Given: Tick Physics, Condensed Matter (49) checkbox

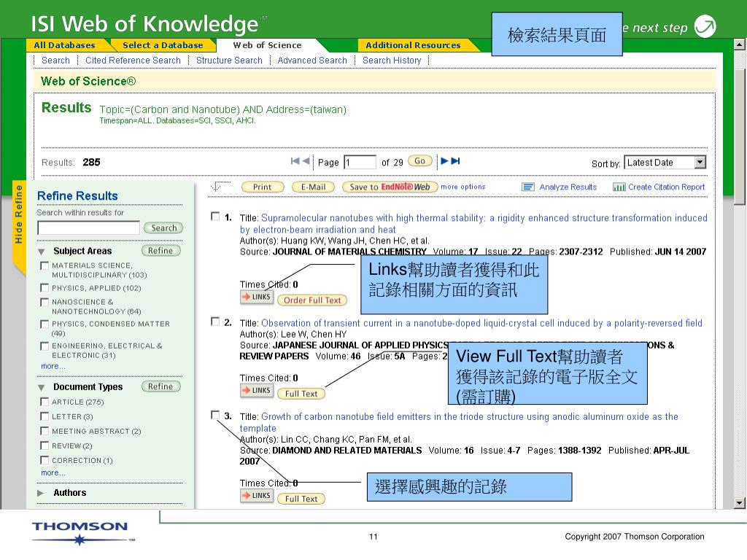Looking at the screenshot, I should tap(44, 324).
